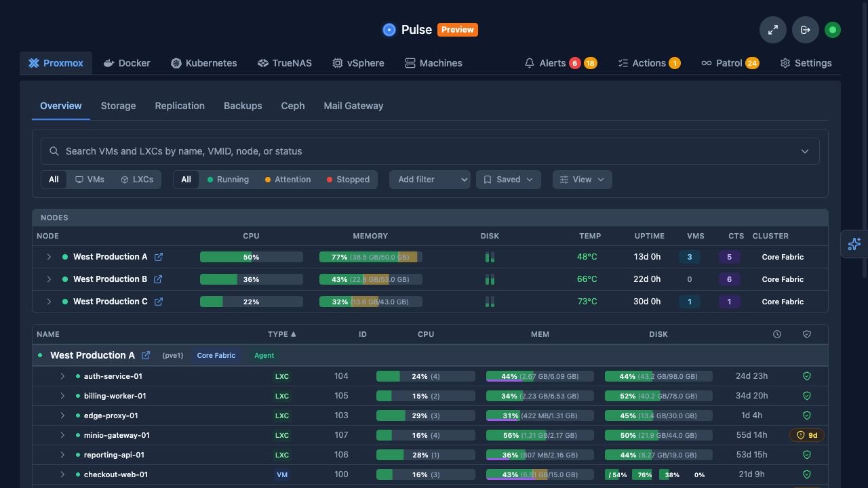Expand the West Production A node row
The width and height of the screenshot is (868, 488).
point(49,257)
